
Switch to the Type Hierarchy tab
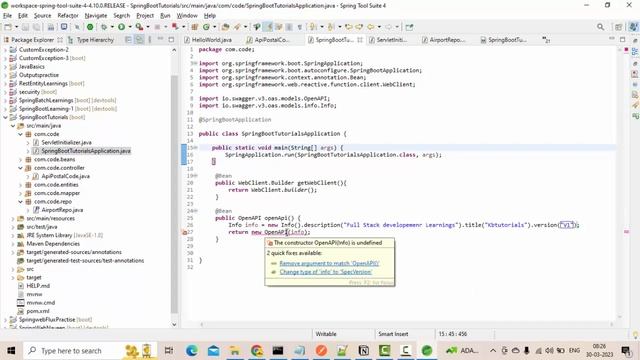pyautogui.click(x=91, y=40)
